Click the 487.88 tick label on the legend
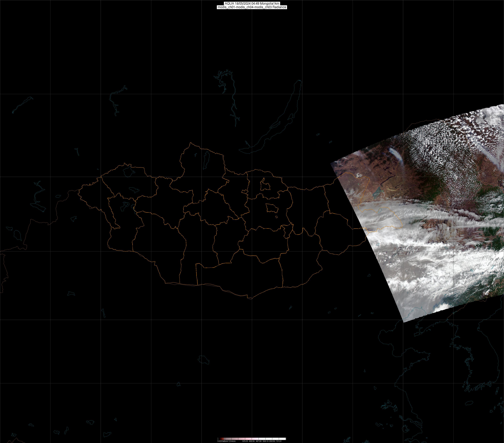Image resolution: width=504 pixels, height=443 pixels. click(x=258, y=441)
